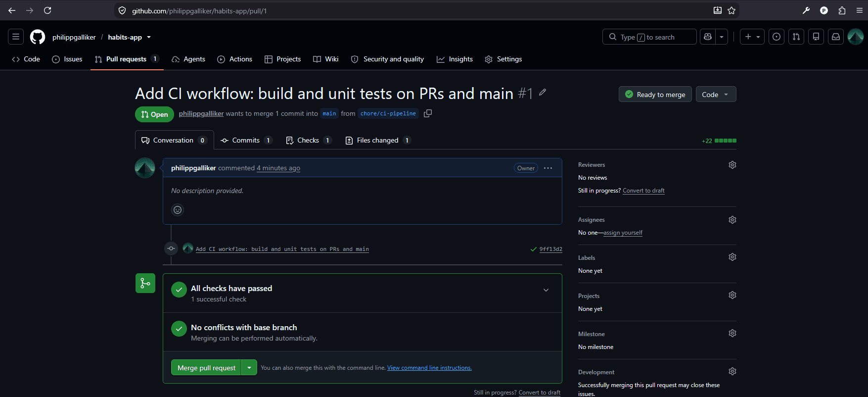This screenshot has height=397, width=868.
Task: Click the comment author avatar thumbnail
Action: [145, 168]
